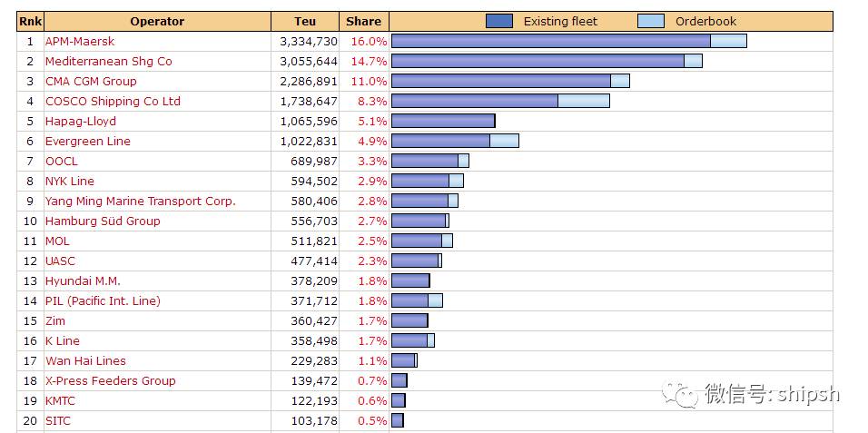Screen dimensions: 868x433
Task: Open the Wan Hai Lines link
Action: click(86, 360)
